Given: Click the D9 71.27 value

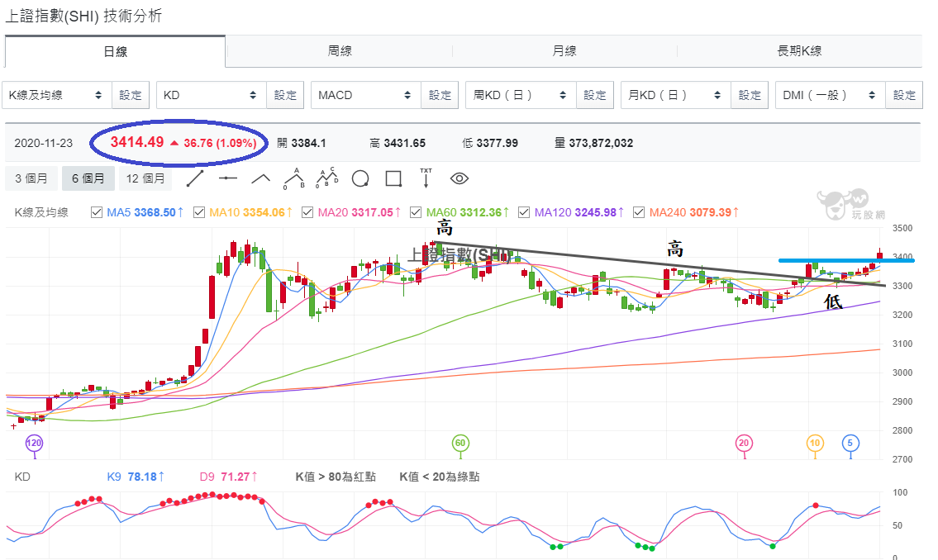Looking at the screenshot, I should coord(229,477).
